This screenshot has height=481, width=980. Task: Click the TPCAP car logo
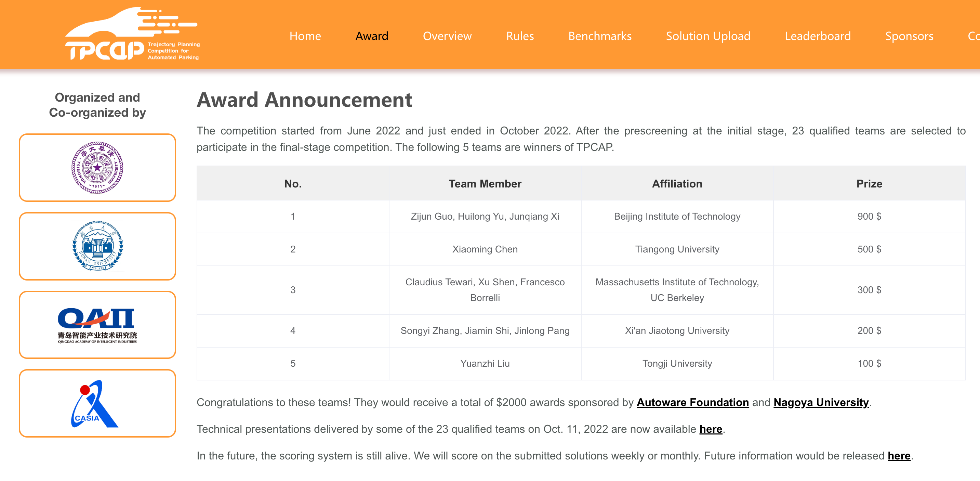131,34
